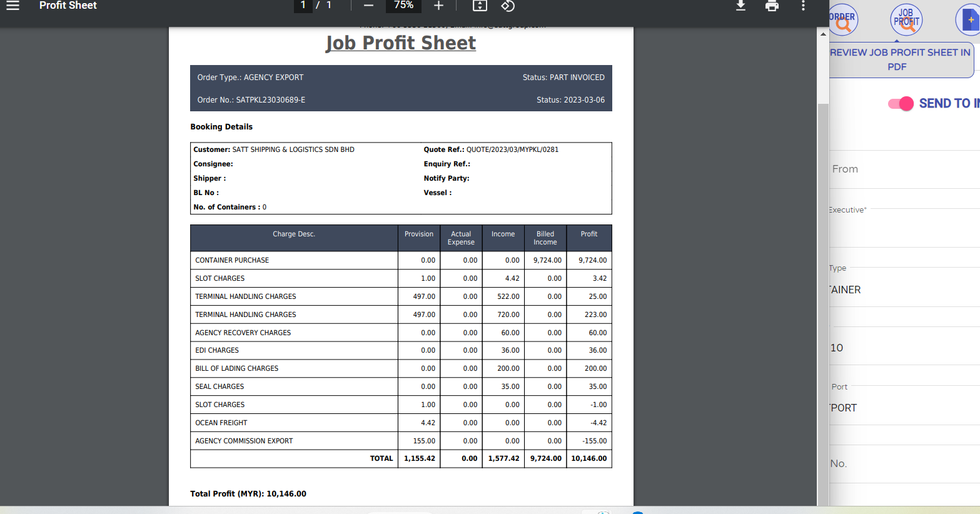The image size is (980, 514).
Task: Click the EDI CHARGES row label
Action: [217, 350]
